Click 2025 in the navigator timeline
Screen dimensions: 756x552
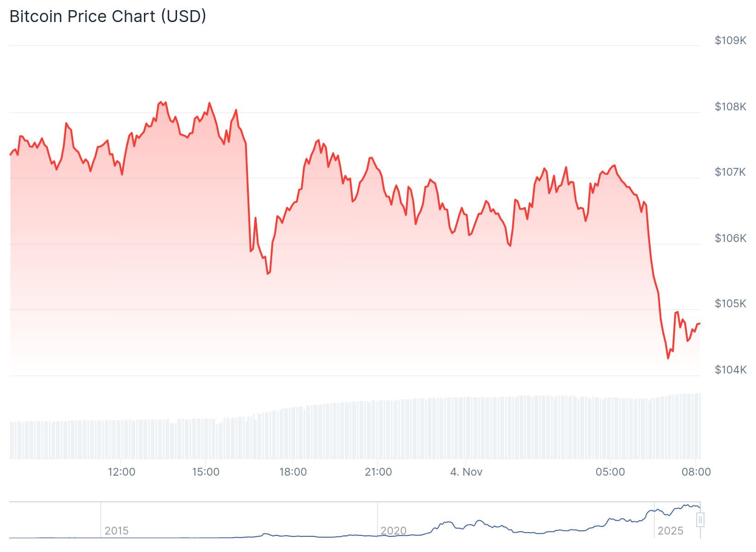pos(670,531)
